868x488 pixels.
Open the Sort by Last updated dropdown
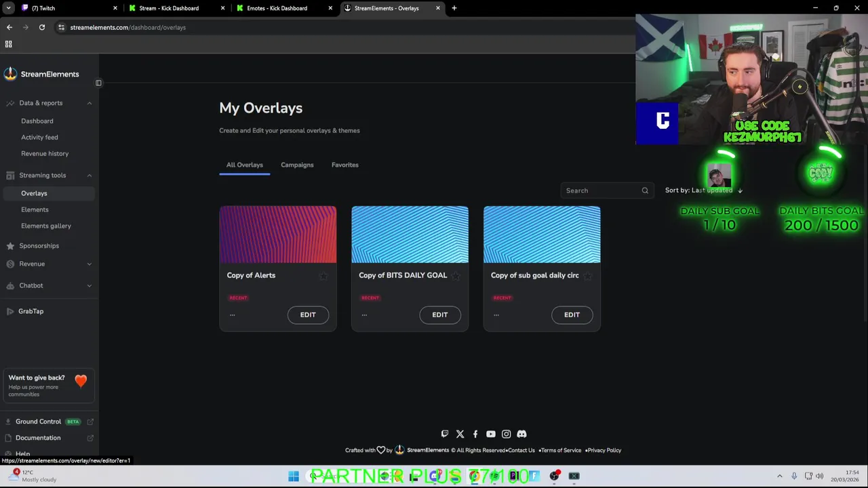[704, 190]
